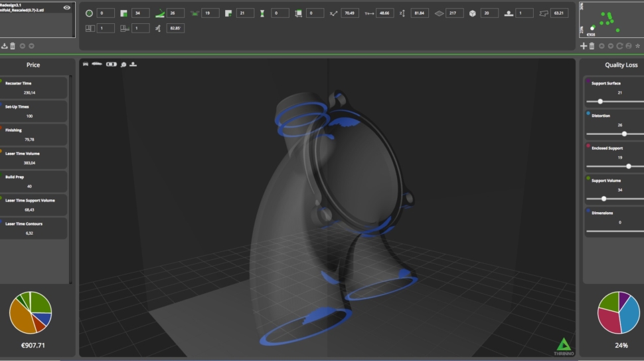Screen dimensions: 644x361
Task: Click the X dimension field showing 70.49
Action: 350,13
